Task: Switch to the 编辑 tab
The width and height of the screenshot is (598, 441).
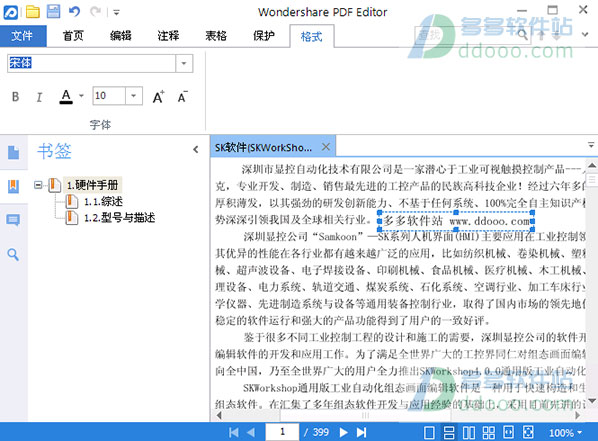Action: [121, 36]
